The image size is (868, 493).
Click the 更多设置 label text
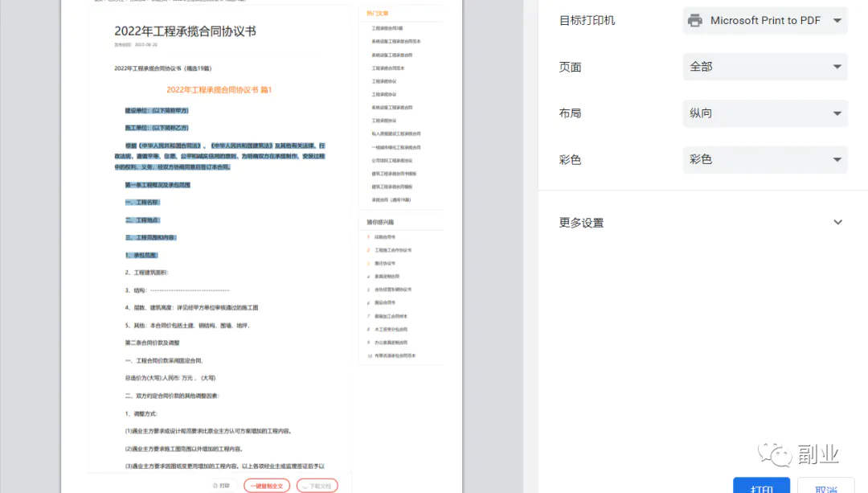point(581,223)
